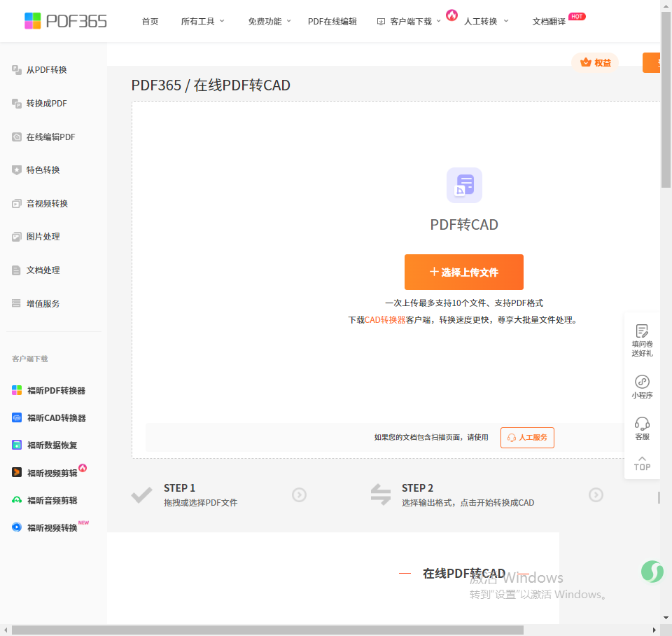Click the 从PDF转换 sidebar icon

(x=17, y=70)
